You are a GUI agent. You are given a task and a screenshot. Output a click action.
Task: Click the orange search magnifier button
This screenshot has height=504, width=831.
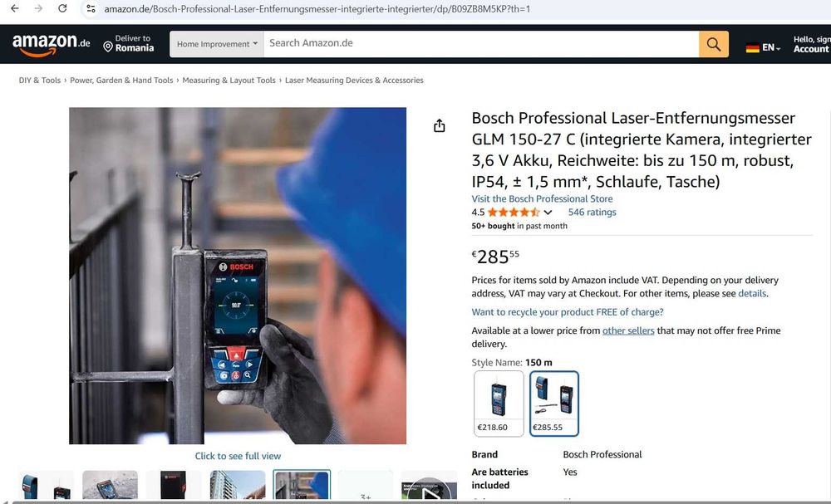(713, 44)
